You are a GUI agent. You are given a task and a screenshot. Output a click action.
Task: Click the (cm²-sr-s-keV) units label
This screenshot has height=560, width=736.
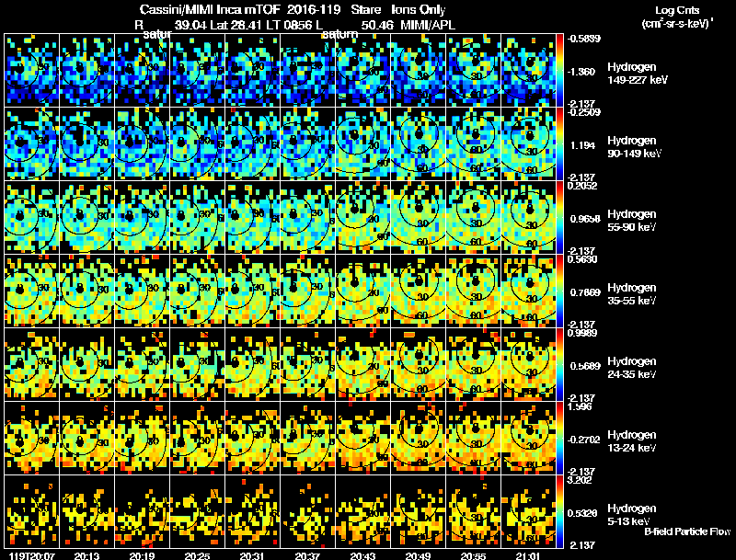(x=677, y=24)
